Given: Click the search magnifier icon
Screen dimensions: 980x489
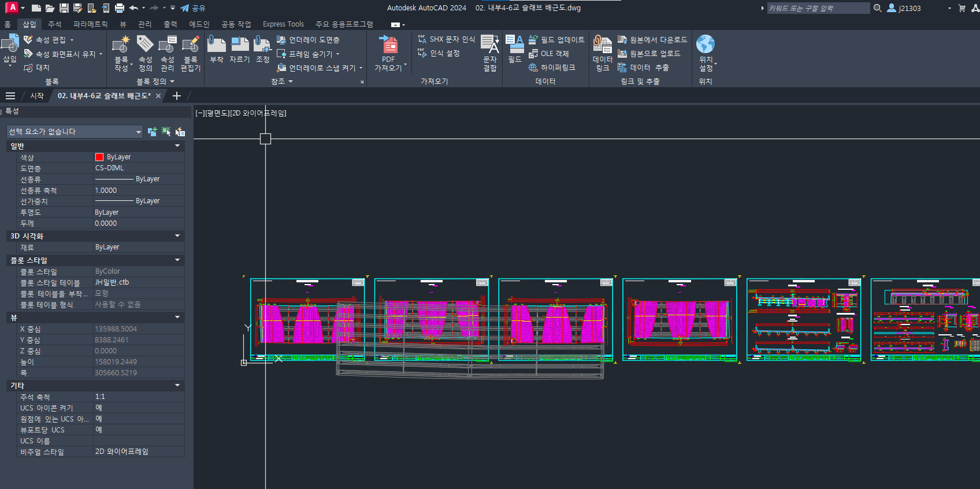Looking at the screenshot, I should point(877,8).
